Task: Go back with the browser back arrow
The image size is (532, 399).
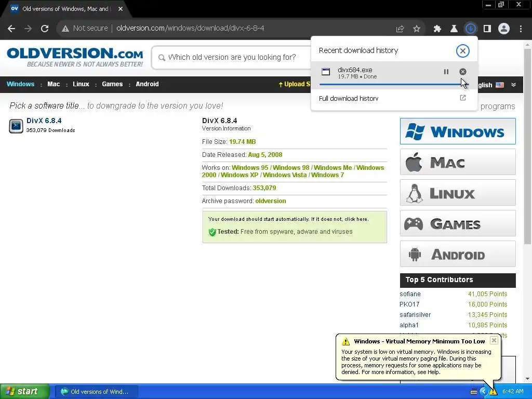Action: [x=11, y=29]
